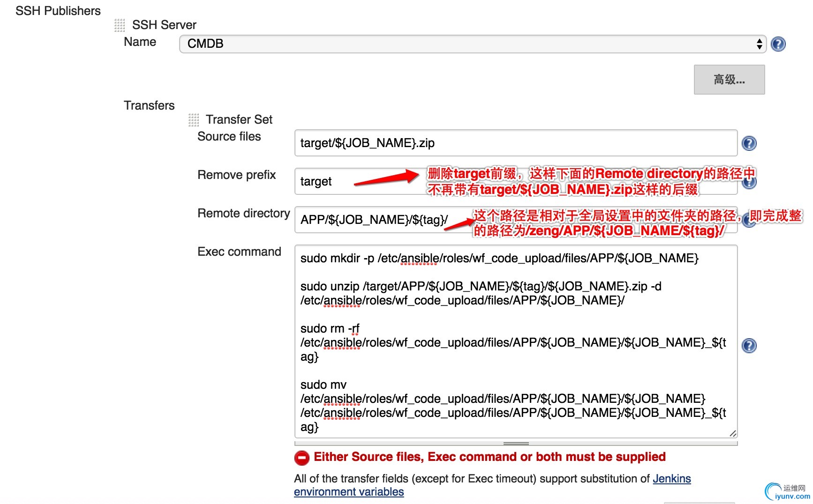Open the CMDB server name dropdown
The height and width of the screenshot is (504, 813).
(x=473, y=44)
